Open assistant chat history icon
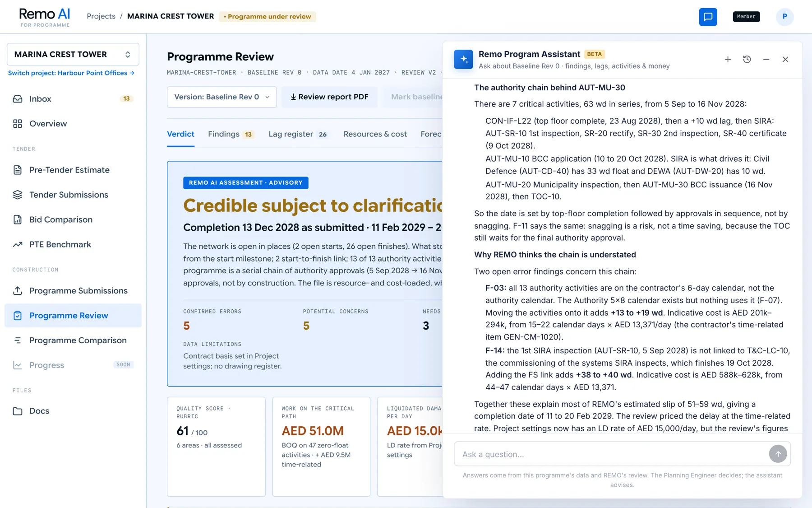This screenshot has height=508, width=812. (x=747, y=60)
